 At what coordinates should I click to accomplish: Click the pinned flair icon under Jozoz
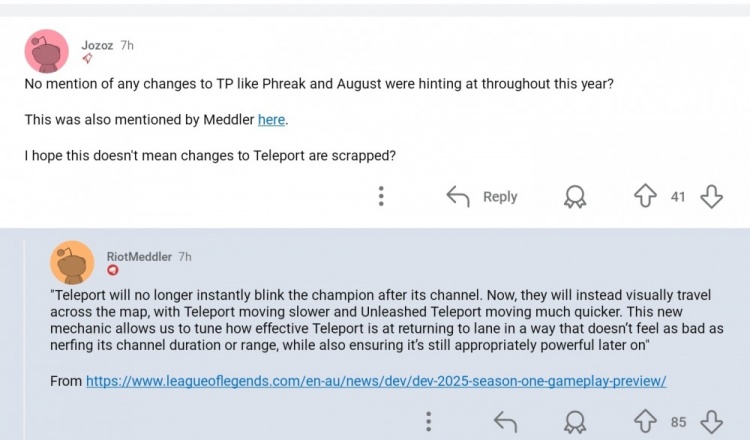pos(87,58)
